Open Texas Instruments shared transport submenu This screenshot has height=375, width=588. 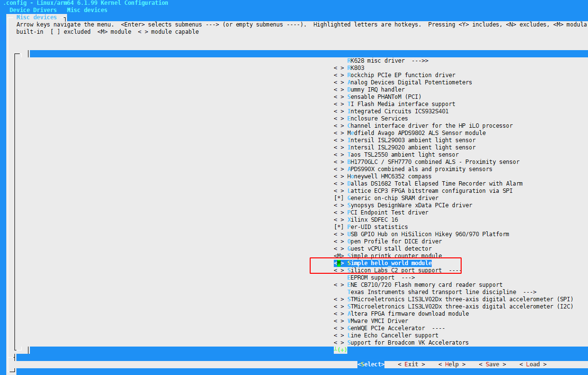point(442,292)
